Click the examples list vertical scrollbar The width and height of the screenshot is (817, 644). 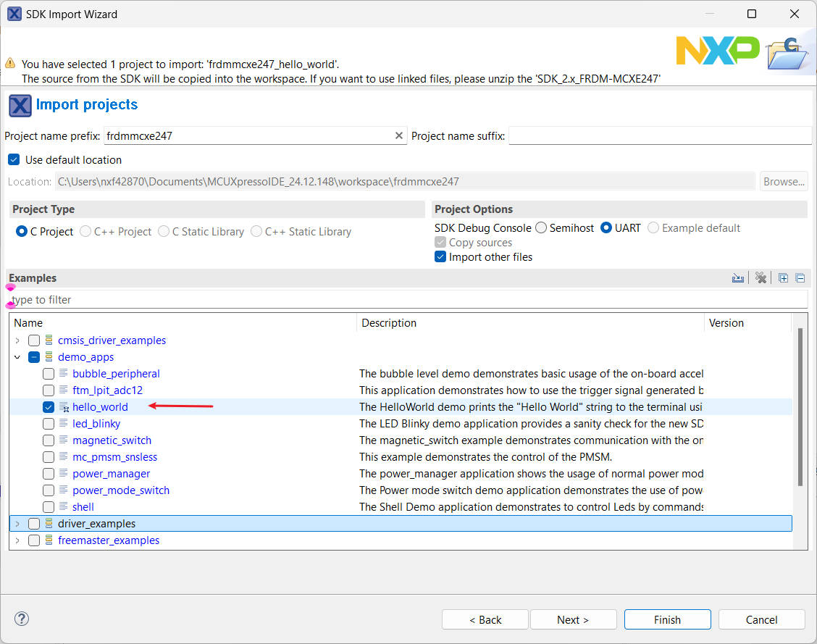(x=800, y=406)
